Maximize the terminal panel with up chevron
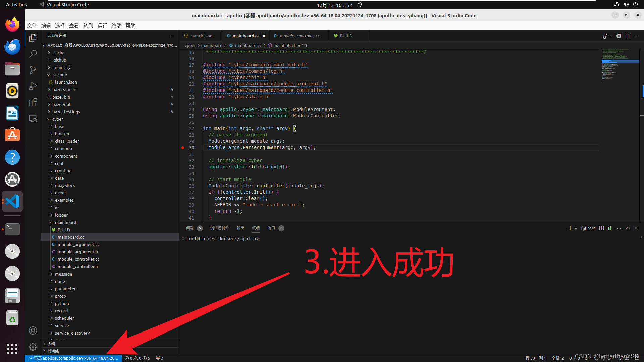 coord(628,228)
